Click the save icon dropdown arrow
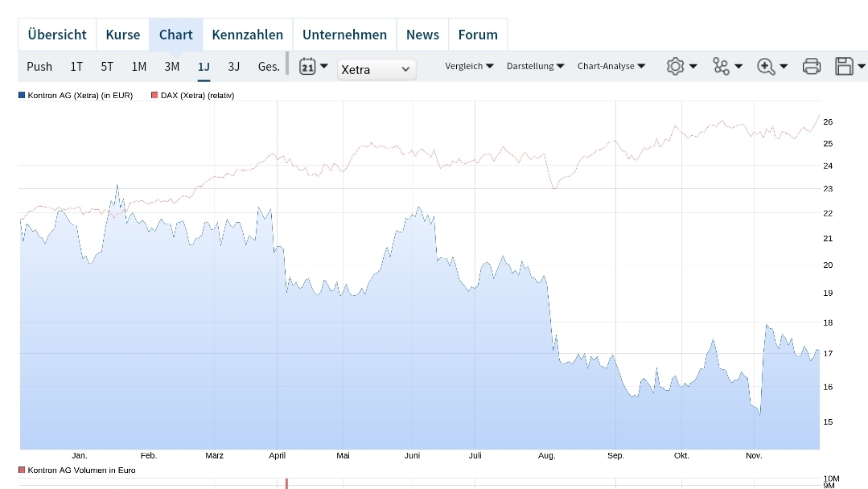 860,66
